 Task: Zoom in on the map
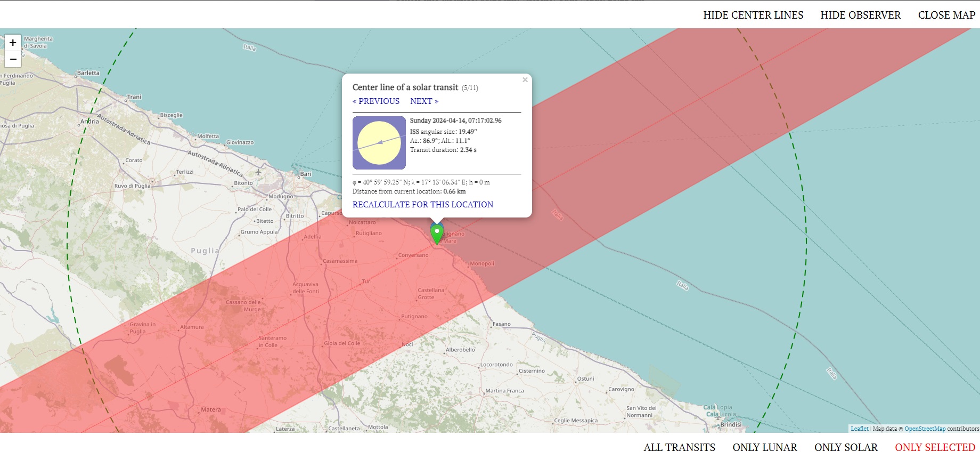[x=13, y=43]
